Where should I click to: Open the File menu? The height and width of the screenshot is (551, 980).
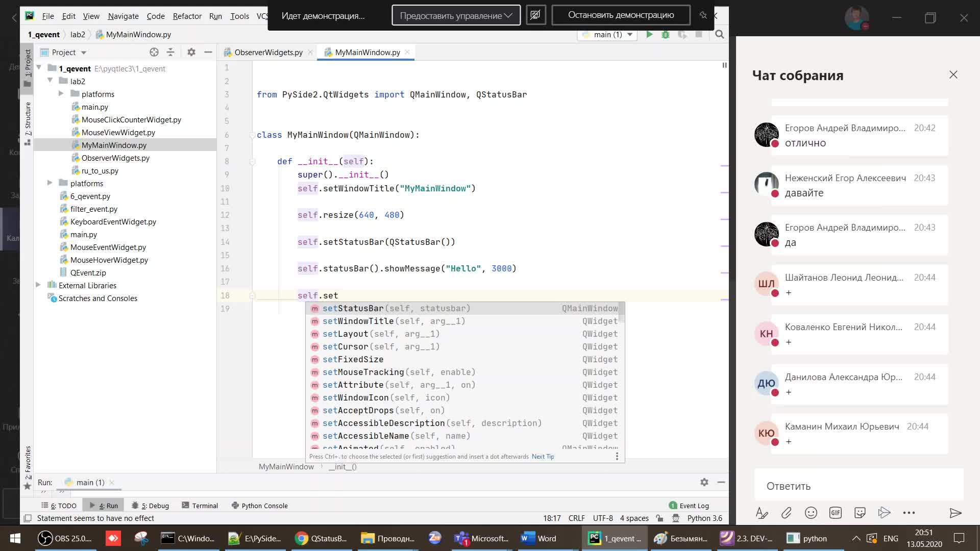click(x=48, y=16)
